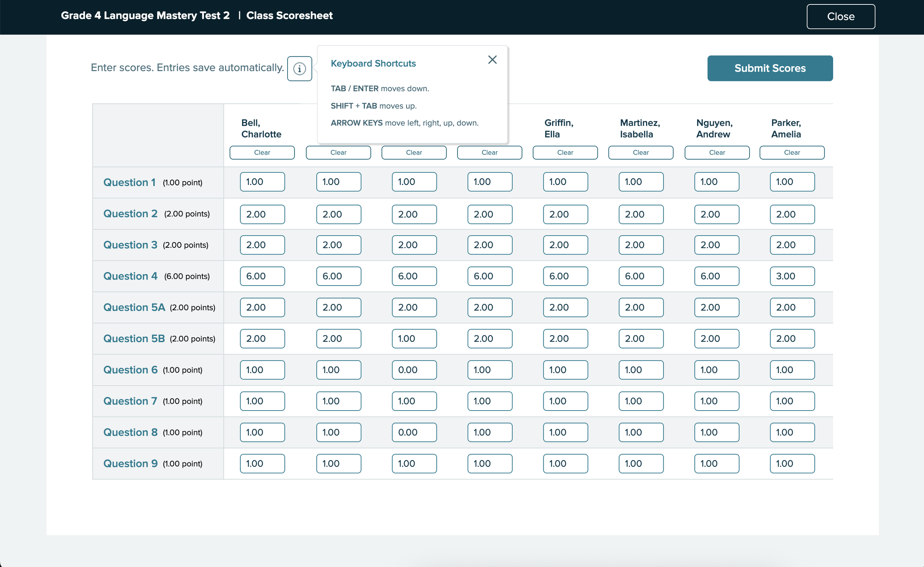
Task: Click the Question 4 row label
Action: (x=130, y=276)
